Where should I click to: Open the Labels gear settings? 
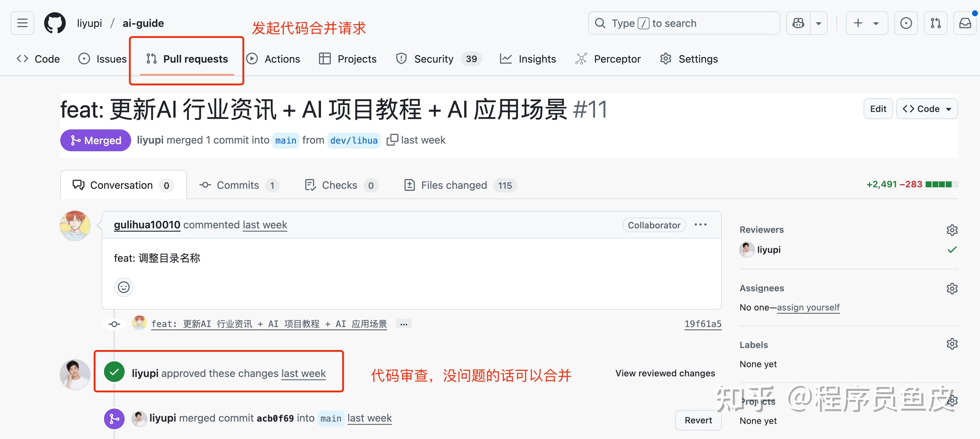952,344
